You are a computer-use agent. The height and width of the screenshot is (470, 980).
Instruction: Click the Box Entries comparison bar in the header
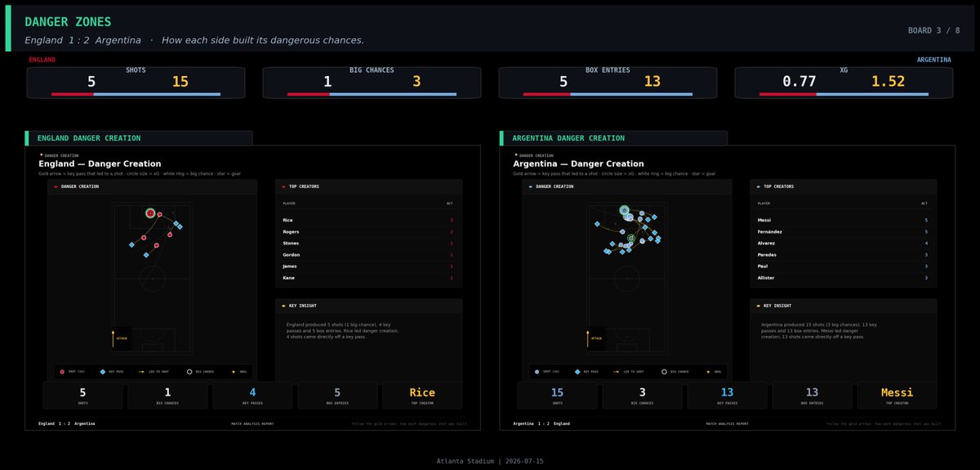coord(608,95)
